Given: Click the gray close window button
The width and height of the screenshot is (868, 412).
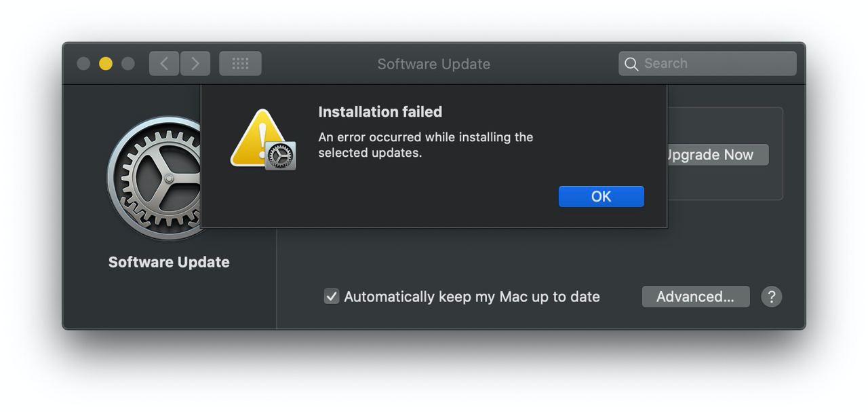Looking at the screenshot, I should pos(83,64).
